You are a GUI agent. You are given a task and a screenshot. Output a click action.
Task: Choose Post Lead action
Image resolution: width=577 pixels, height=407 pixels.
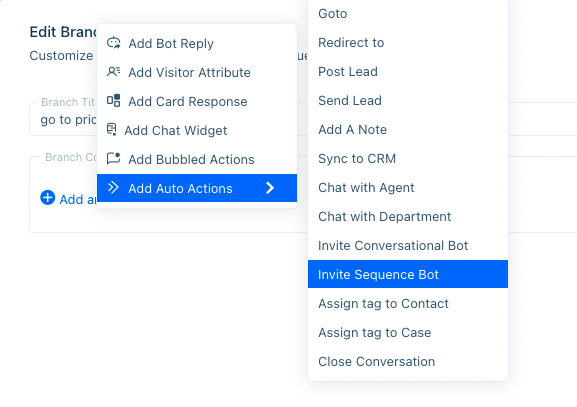pyautogui.click(x=408, y=71)
